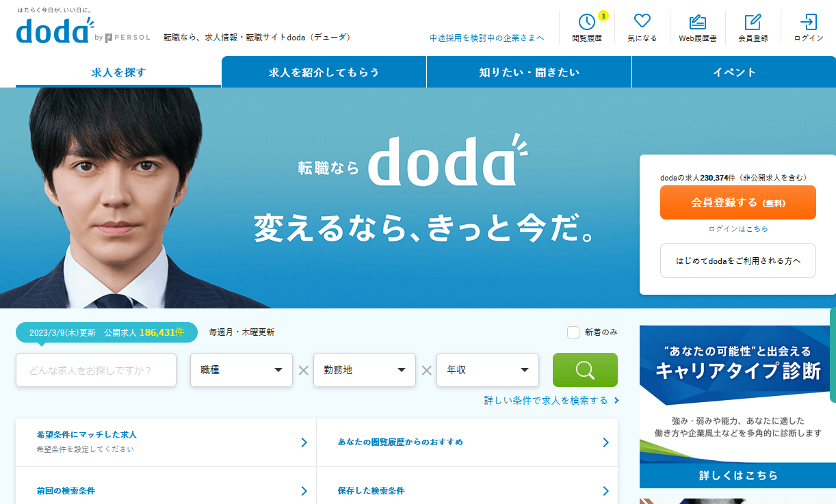Click 詳しくはこちら on キャリアタイプ診断 banner
This screenshot has height=504, width=836.
(738, 475)
